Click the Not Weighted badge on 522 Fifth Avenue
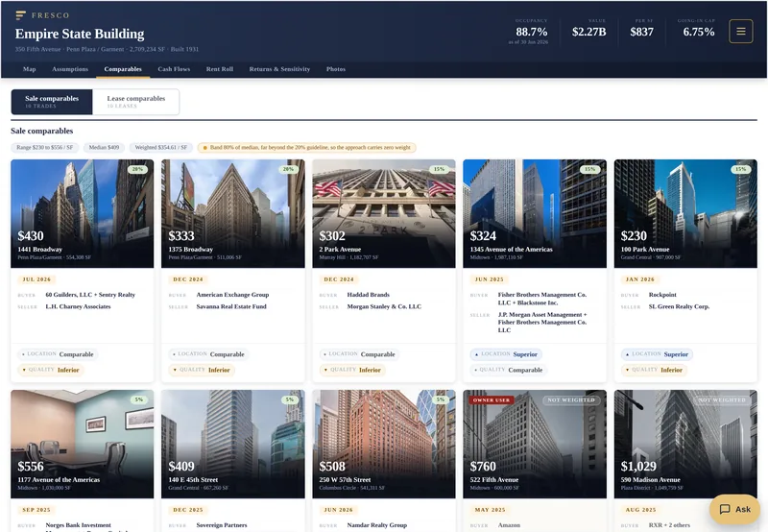 [x=571, y=400]
